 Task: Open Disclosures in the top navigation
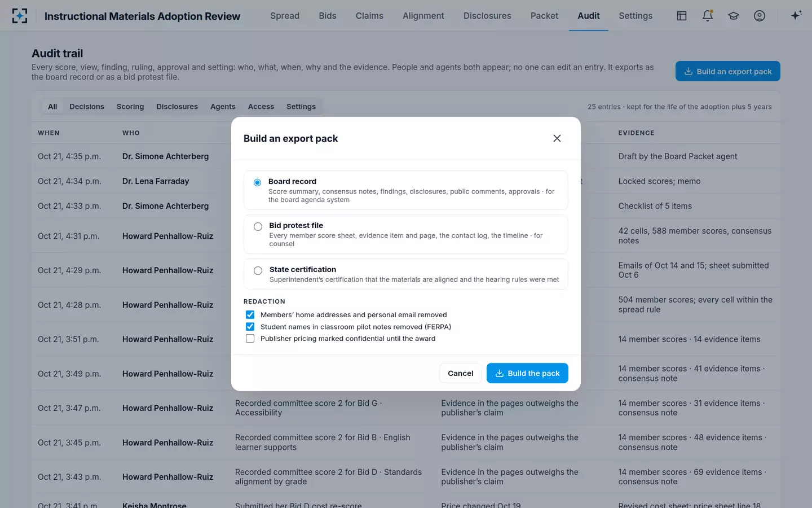pos(487,16)
